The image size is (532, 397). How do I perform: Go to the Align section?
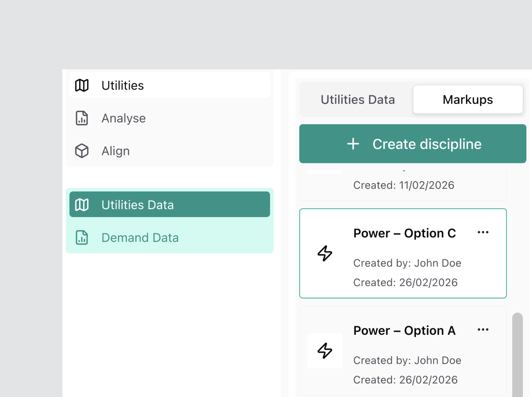[116, 151]
